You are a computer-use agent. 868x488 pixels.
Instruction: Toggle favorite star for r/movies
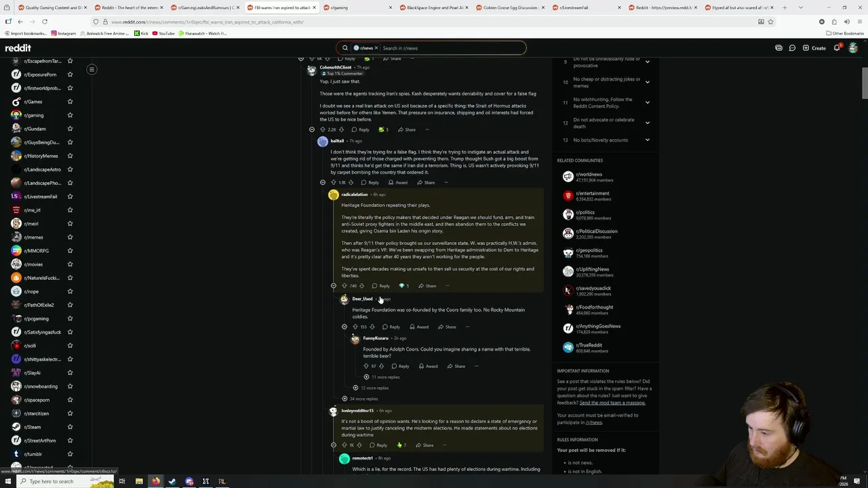(70, 264)
